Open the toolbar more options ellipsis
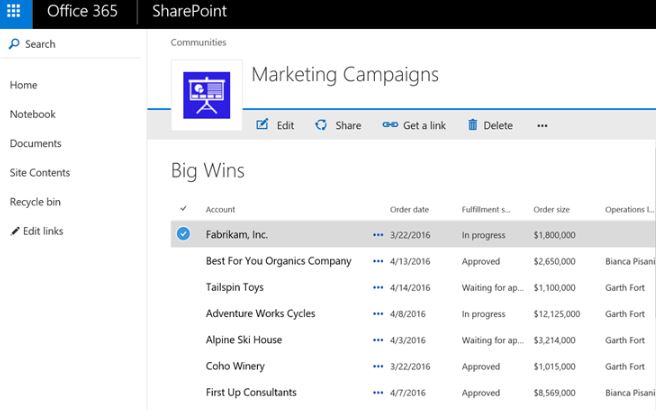 [542, 126]
